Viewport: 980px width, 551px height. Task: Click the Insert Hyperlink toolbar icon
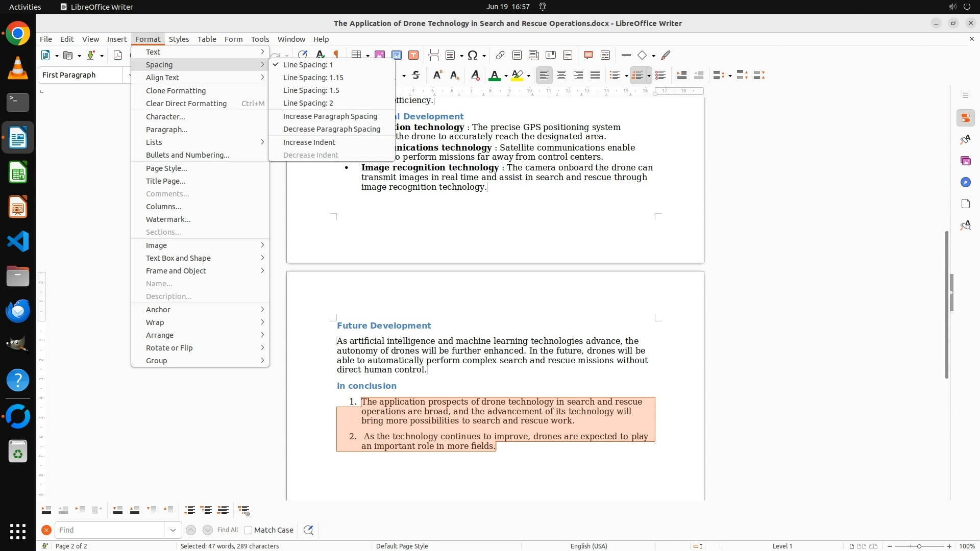pyautogui.click(x=500, y=55)
